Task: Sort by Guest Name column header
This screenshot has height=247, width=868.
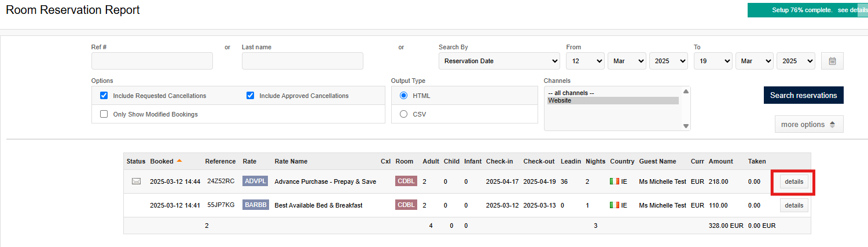Action: click(x=658, y=161)
